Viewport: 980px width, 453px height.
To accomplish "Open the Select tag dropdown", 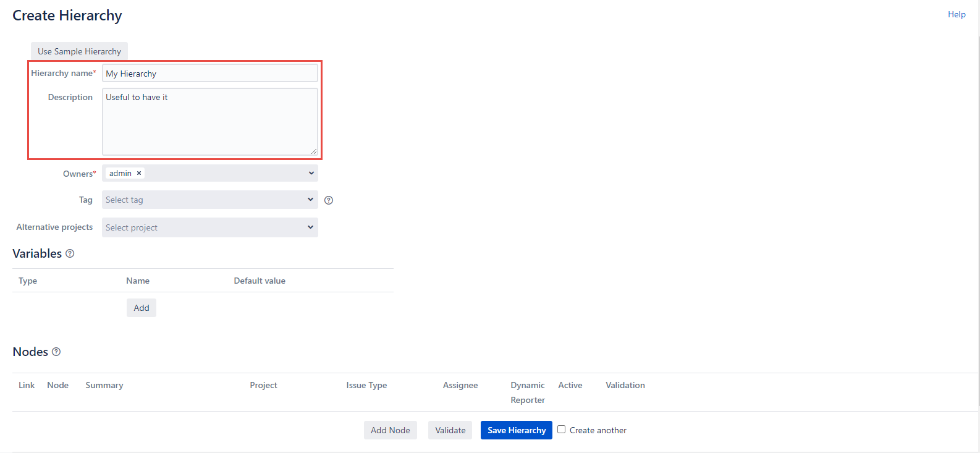I will (x=209, y=200).
